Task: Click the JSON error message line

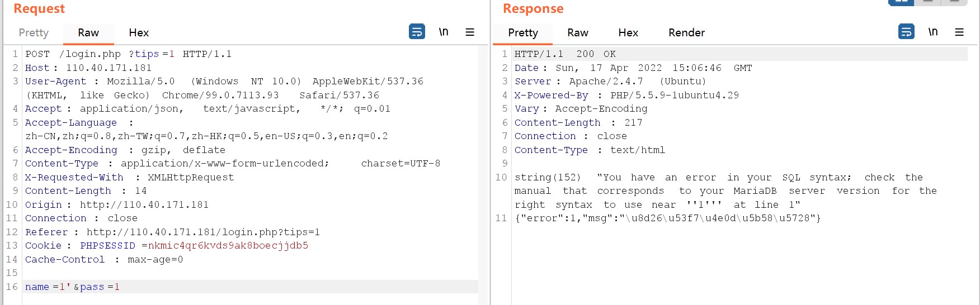Action: click(x=668, y=218)
